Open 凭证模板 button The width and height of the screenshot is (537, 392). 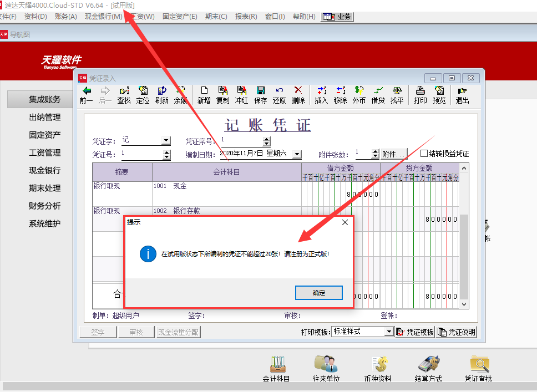pos(415,332)
